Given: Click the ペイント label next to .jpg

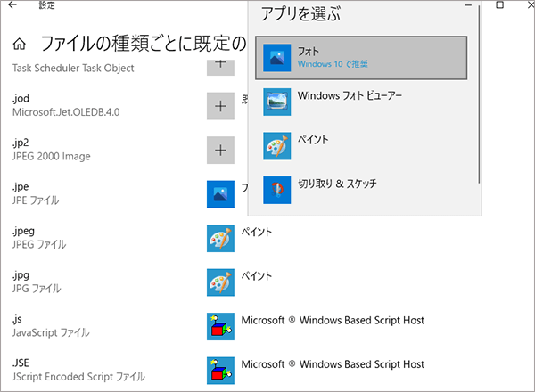Looking at the screenshot, I should pyautogui.click(x=257, y=276).
